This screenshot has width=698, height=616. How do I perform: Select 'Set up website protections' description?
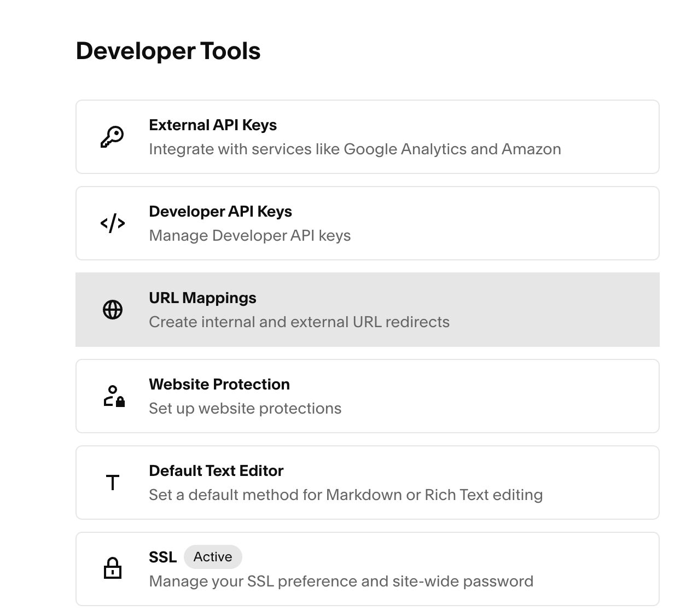(x=245, y=409)
